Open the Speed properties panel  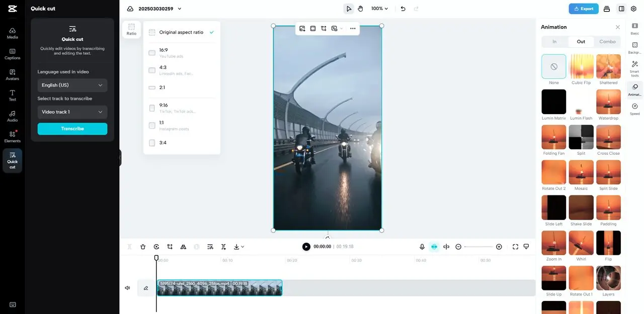(x=635, y=109)
